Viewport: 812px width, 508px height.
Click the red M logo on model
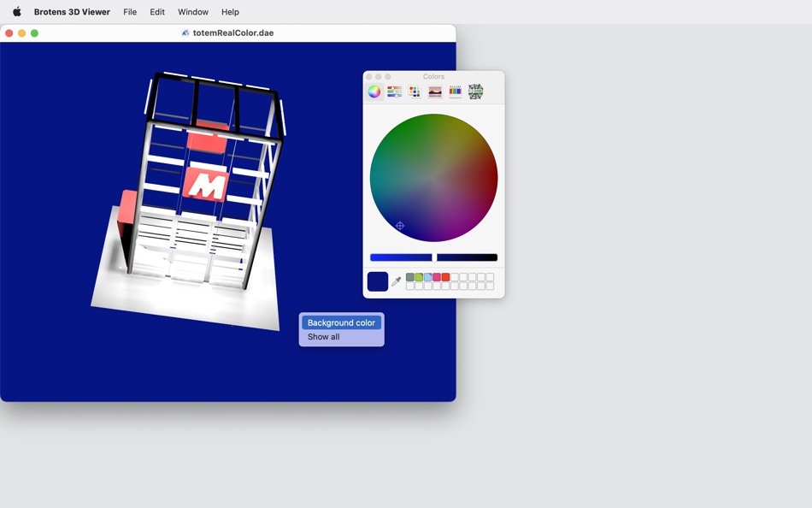[x=206, y=185]
